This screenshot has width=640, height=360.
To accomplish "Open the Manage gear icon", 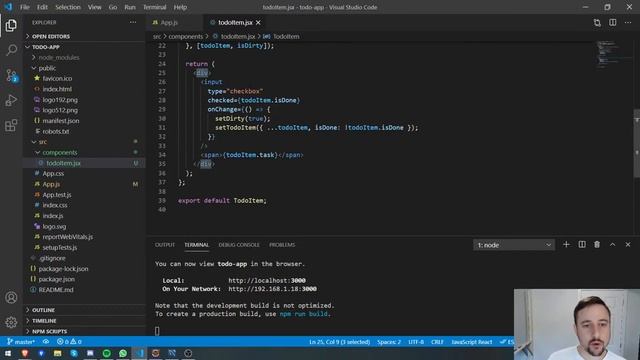I will point(11,322).
